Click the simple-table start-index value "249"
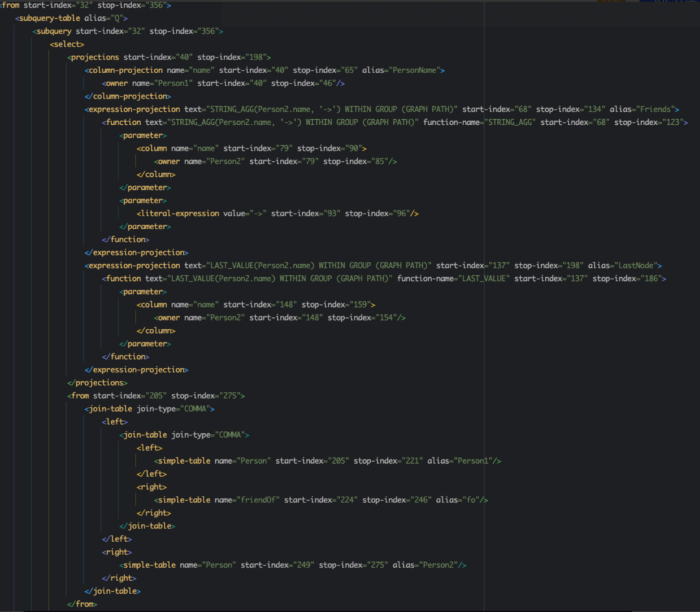This screenshot has width=700, height=612. [303, 565]
